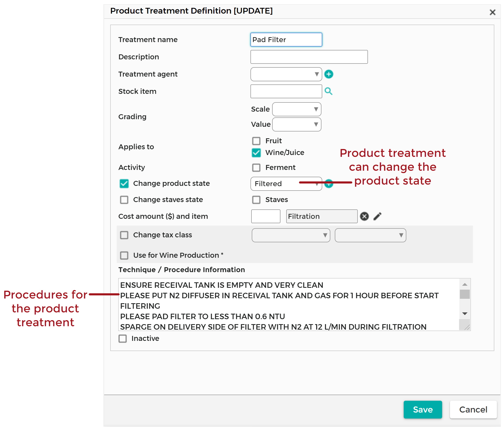Tick the Use for Wine Production checkbox
The height and width of the screenshot is (430, 504).
point(124,255)
